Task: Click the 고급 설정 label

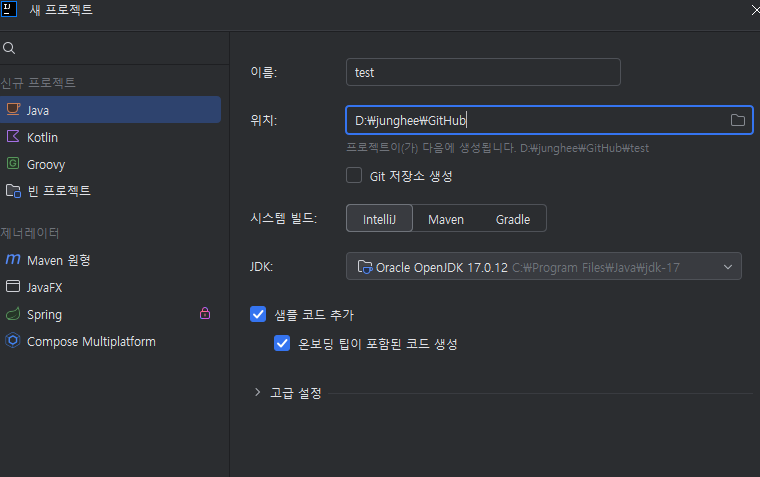Action: [x=296, y=393]
